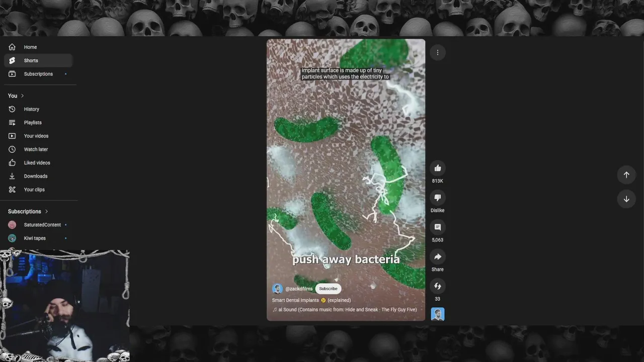Open the three-dot more options menu
Screen dimensions: 644x362
click(x=438, y=52)
